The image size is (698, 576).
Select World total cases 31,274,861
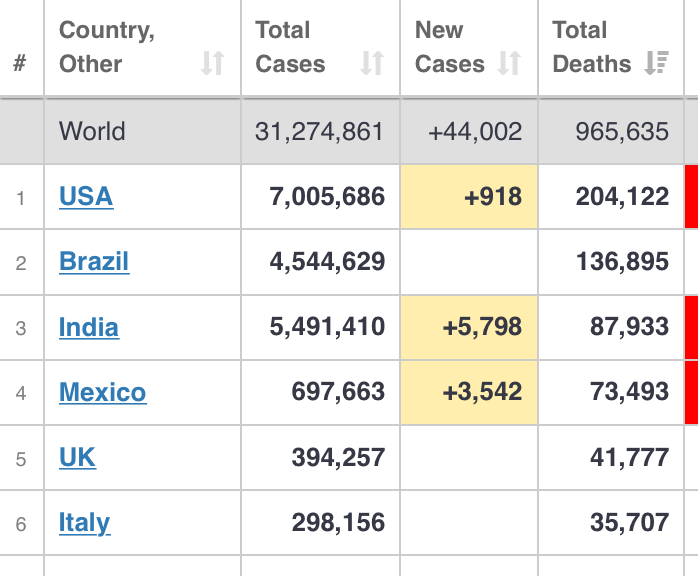point(319,132)
